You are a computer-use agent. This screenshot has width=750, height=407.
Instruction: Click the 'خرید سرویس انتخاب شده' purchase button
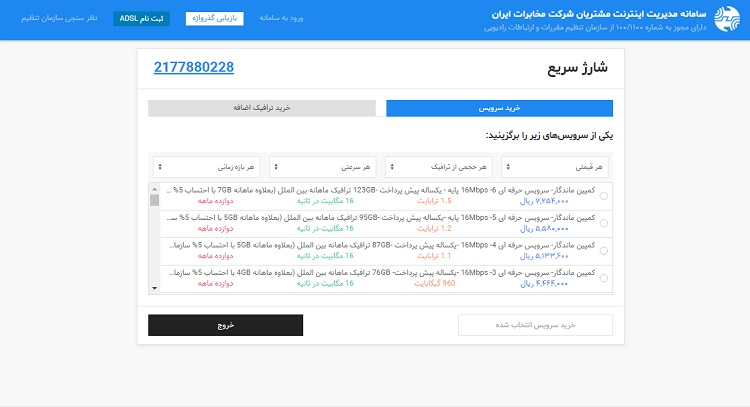tap(535, 325)
